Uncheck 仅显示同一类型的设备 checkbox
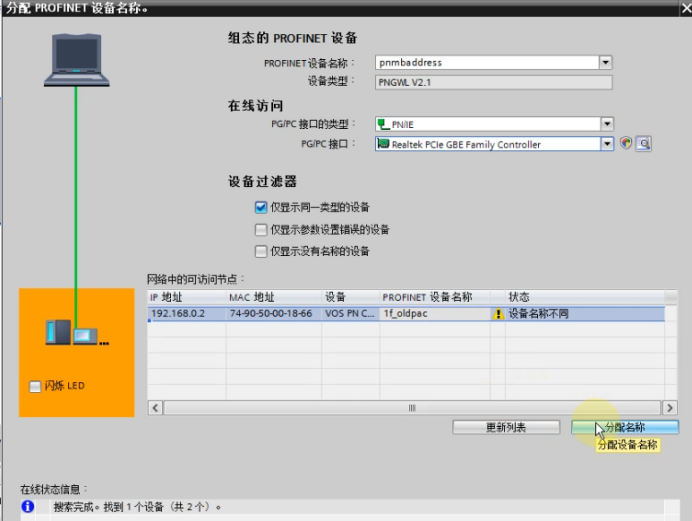Viewport: 692px width, 521px height. click(x=261, y=207)
